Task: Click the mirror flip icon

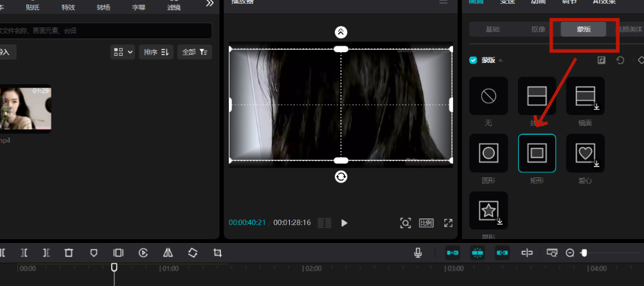Action: (168, 253)
